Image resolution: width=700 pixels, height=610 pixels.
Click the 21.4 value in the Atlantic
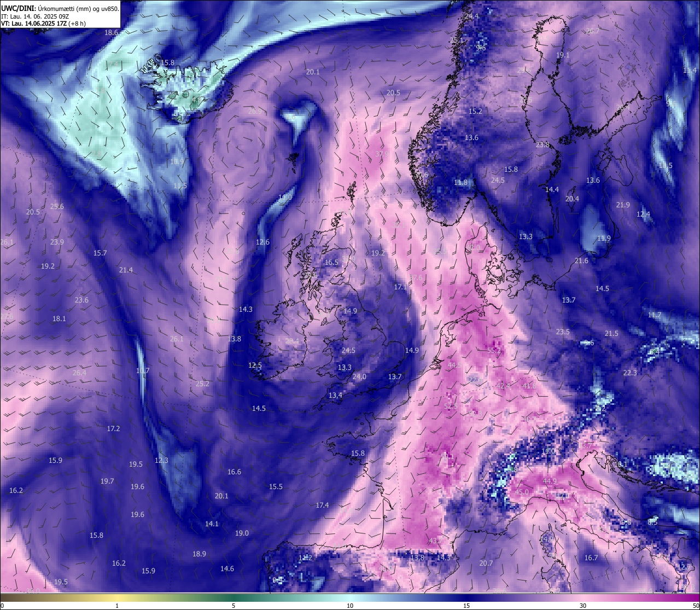point(126,270)
